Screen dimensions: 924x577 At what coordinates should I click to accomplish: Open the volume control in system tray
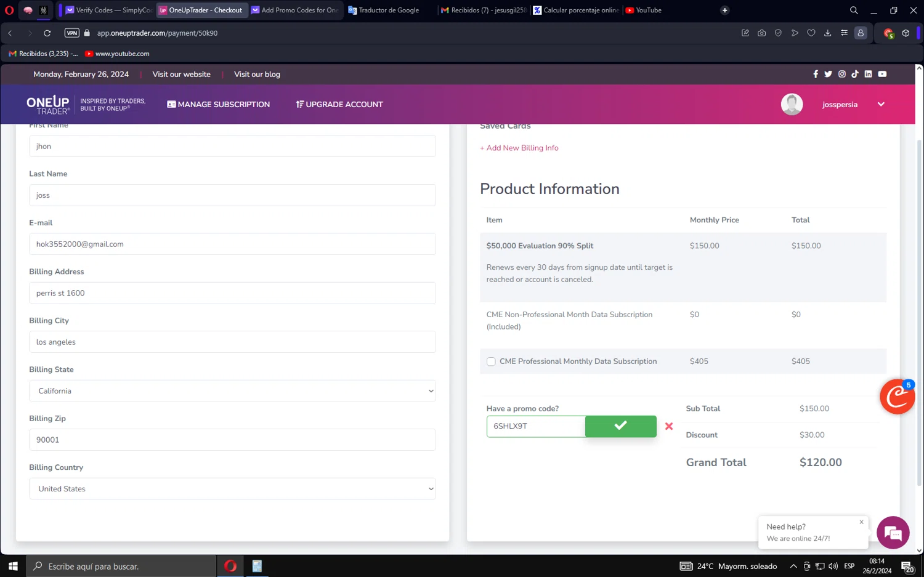pyautogui.click(x=833, y=567)
